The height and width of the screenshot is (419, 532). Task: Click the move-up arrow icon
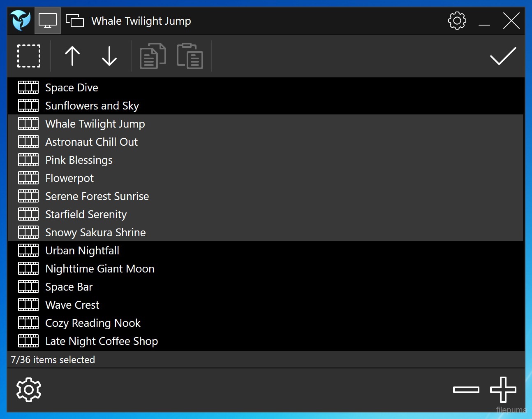(x=72, y=56)
